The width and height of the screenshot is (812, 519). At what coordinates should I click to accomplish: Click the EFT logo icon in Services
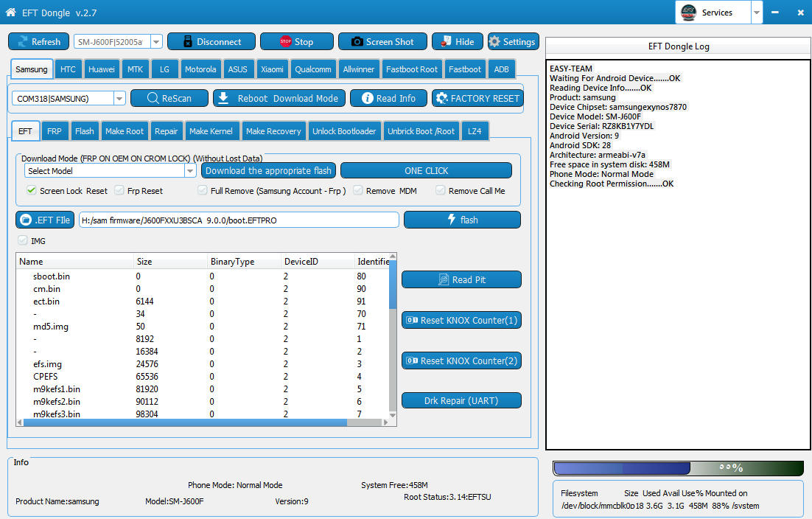click(x=688, y=12)
